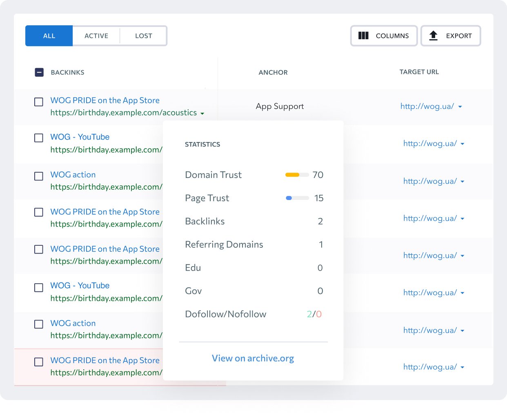Open the ACTIVE backlinks tab
507x420 pixels.
pos(96,36)
